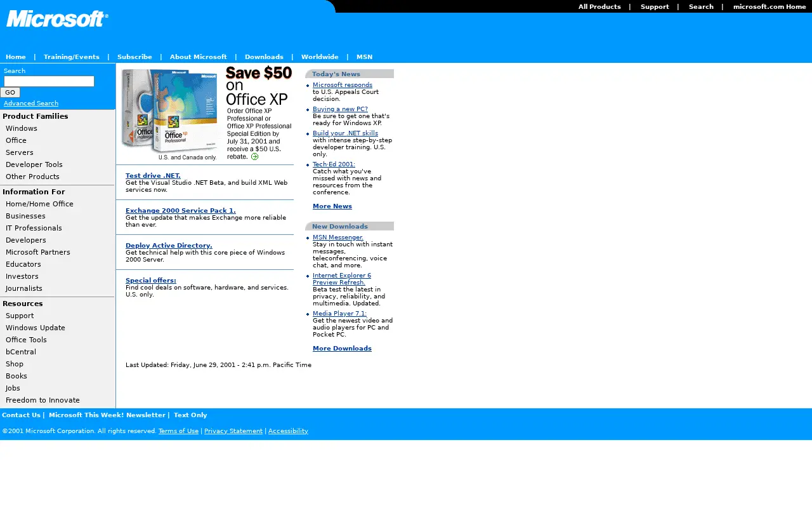
Task: Open Training/Events navigation item
Action: [x=72, y=57]
